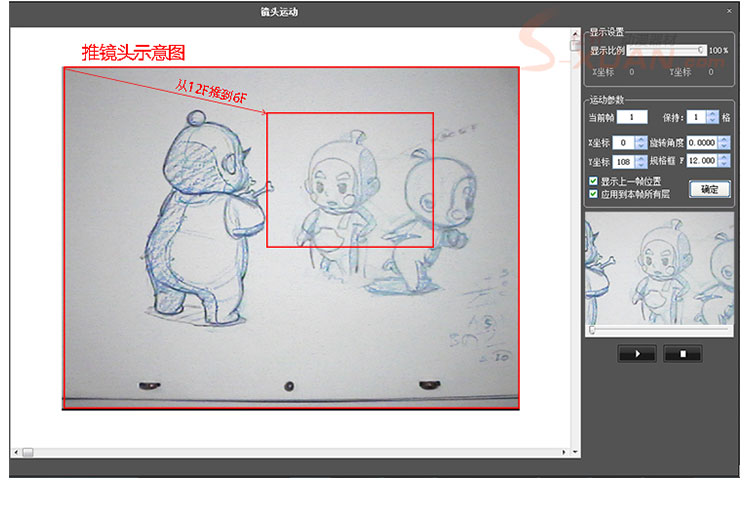Click the X坐标 value field under 运动参数

click(x=623, y=142)
